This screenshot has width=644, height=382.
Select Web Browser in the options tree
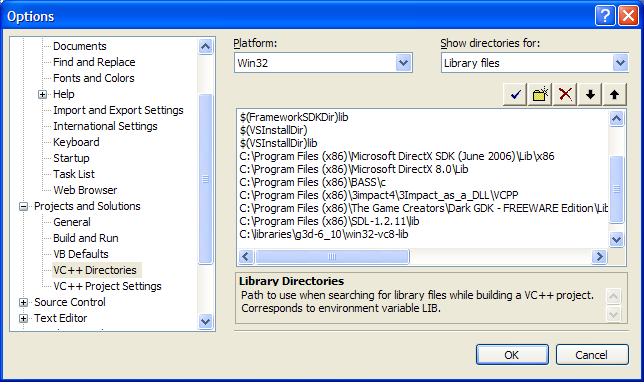85,190
